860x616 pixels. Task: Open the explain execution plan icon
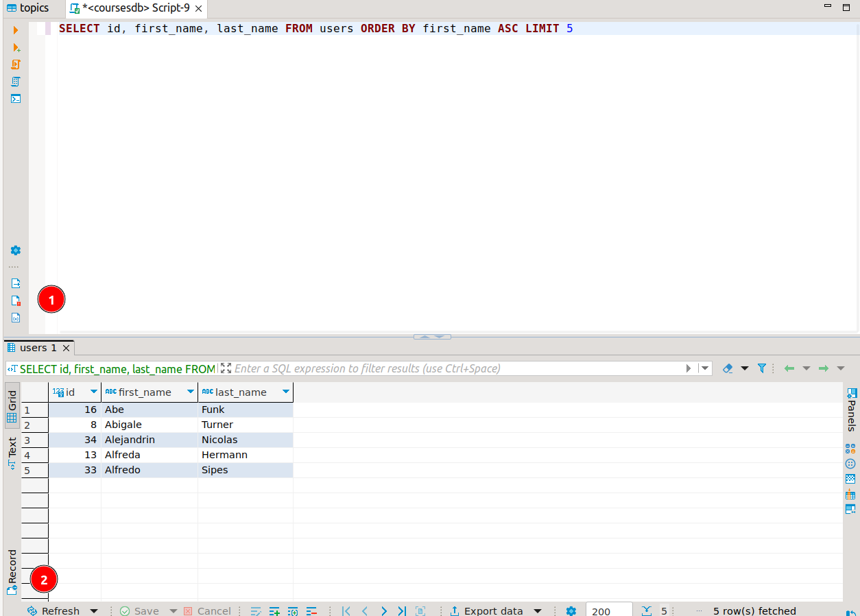point(15,82)
